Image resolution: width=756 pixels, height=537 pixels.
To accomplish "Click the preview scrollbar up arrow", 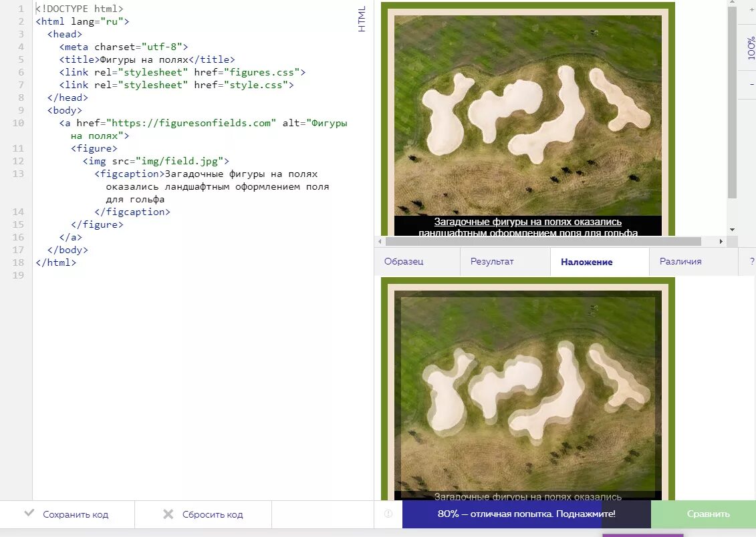I will tap(732, 3).
